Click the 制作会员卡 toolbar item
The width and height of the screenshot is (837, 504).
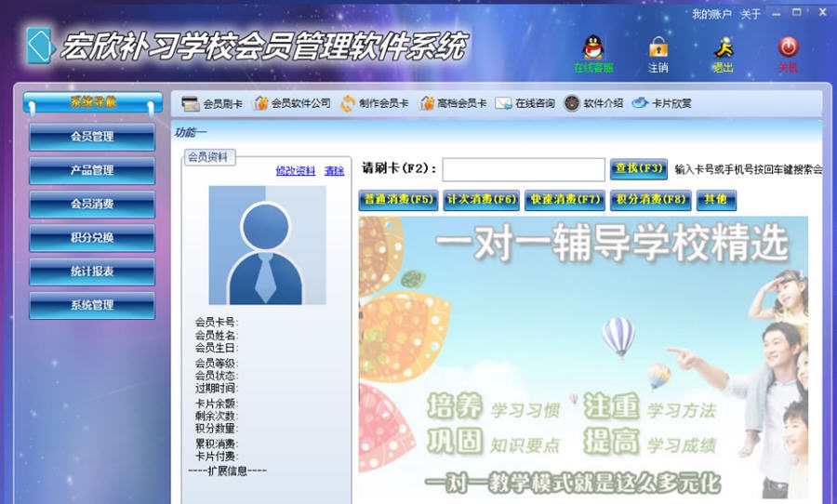[375, 103]
